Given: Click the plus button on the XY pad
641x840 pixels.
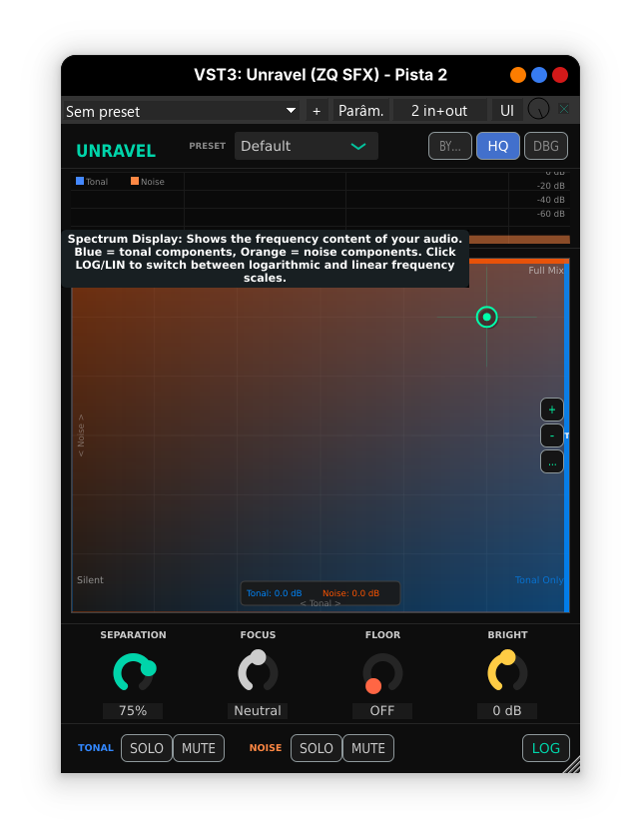Looking at the screenshot, I should point(551,410).
